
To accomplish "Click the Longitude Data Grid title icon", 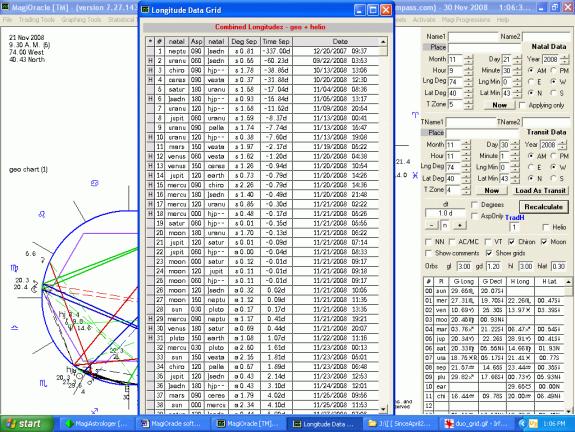I will click(x=146, y=10).
